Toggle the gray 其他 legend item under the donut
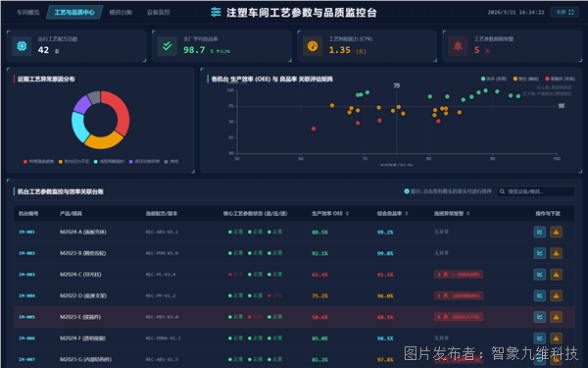Viewport: 588px width, 368px height. tap(171, 162)
